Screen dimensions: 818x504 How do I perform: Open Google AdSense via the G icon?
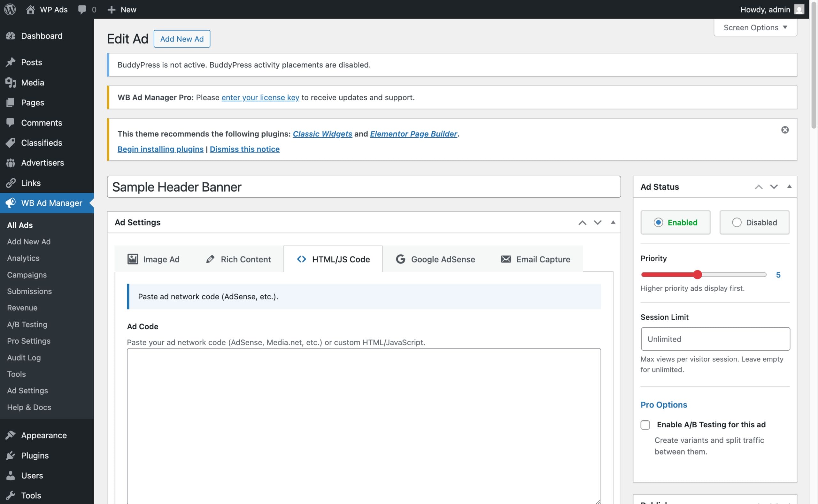(400, 259)
